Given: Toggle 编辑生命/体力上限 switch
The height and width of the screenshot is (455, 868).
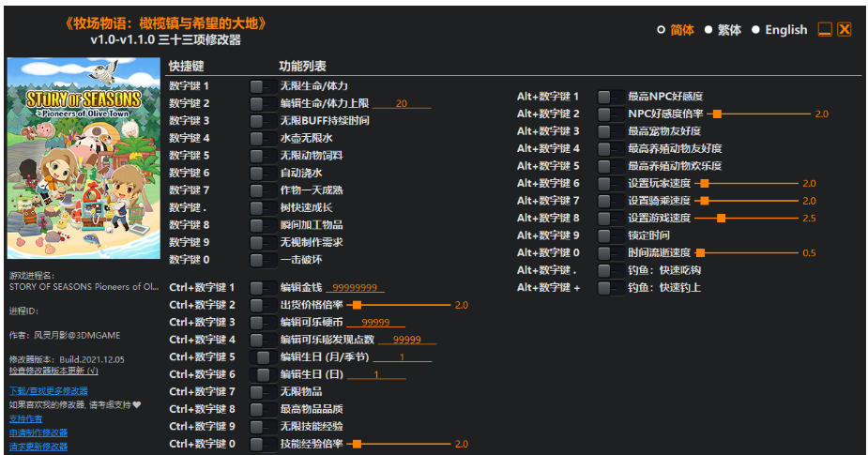Looking at the screenshot, I should [262, 103].
